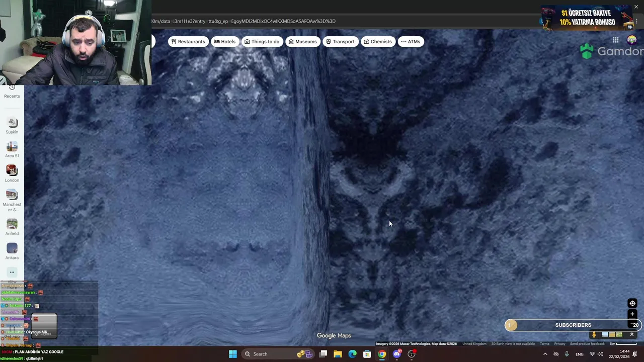Launch Microsoft Edge from the taskbar

coord(352,354)
